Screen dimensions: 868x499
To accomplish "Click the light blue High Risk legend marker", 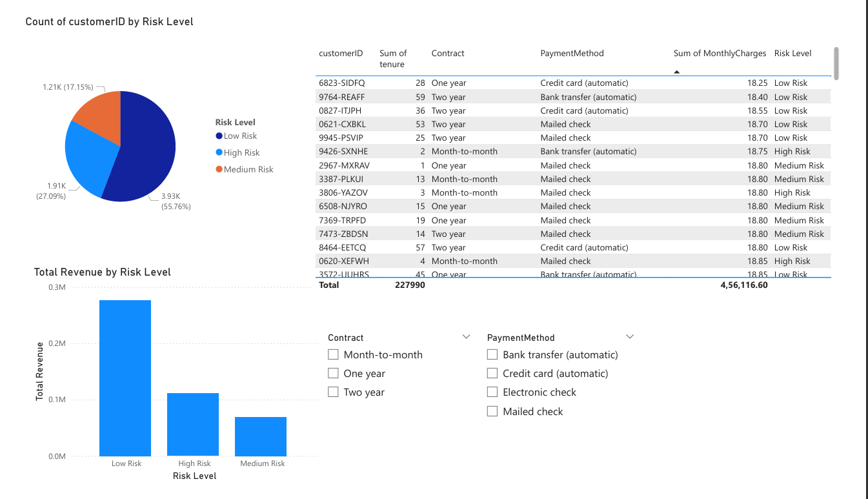I will click(219, 153).
